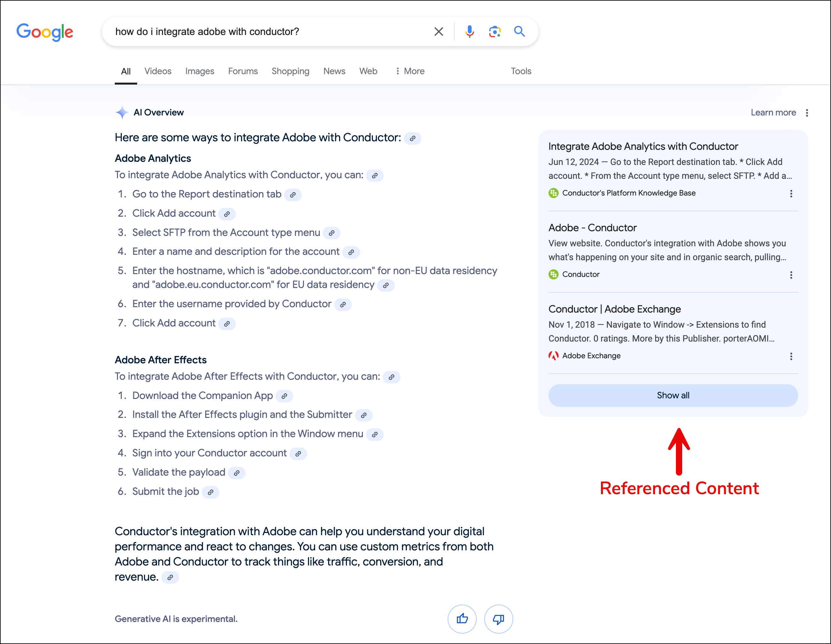Start voice search with microphone icon
Viewport: 831px width, 644px height.
[x=469, y=32]
